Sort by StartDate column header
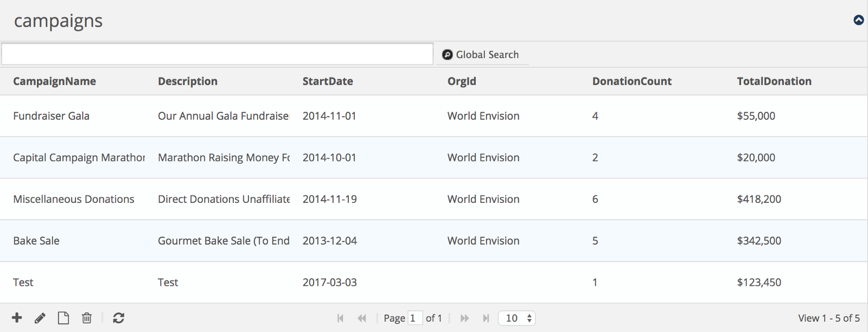 pyautogui.click(x=328, y=81)
